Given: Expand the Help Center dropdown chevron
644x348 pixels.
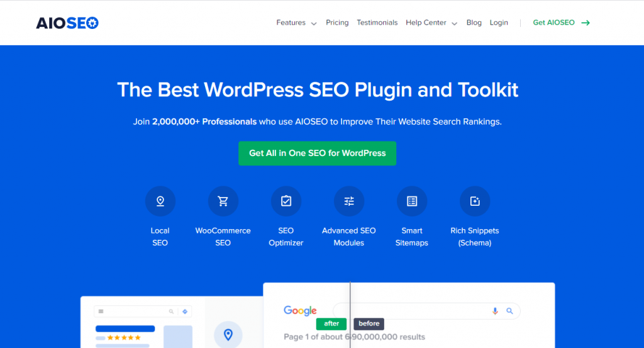Looking at the screenshot, I should coord(454,23).
